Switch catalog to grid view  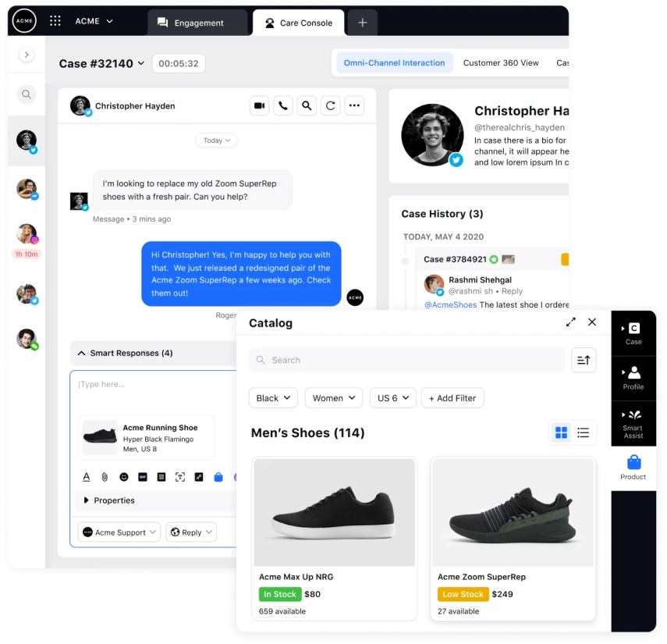[561, 433]
